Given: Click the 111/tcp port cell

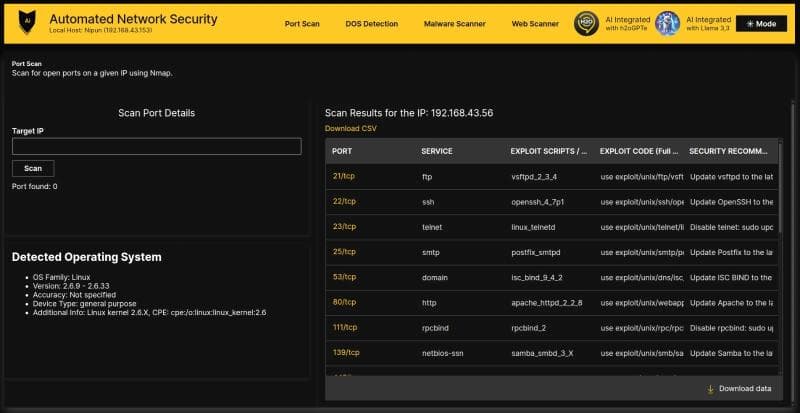Looking at the screenshot, I should 345,328.
